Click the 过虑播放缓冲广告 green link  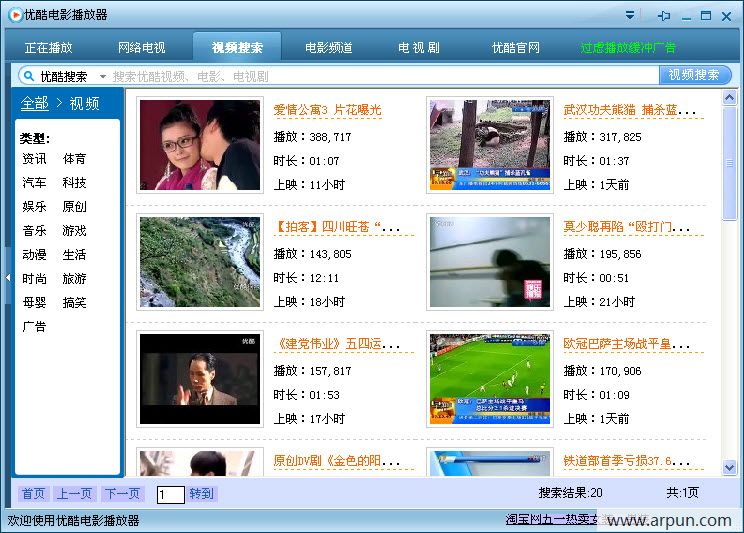click(x=628, y=48)
